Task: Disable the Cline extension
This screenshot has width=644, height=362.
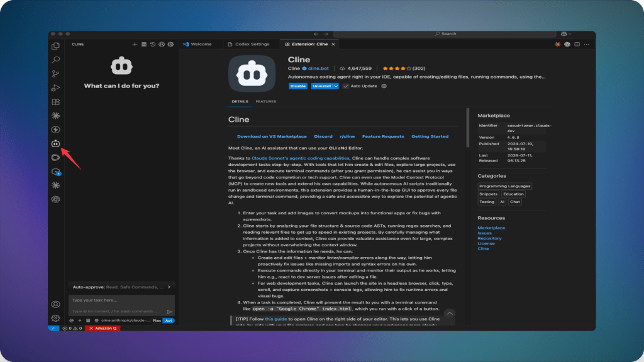Action: (x=297, y=86)
